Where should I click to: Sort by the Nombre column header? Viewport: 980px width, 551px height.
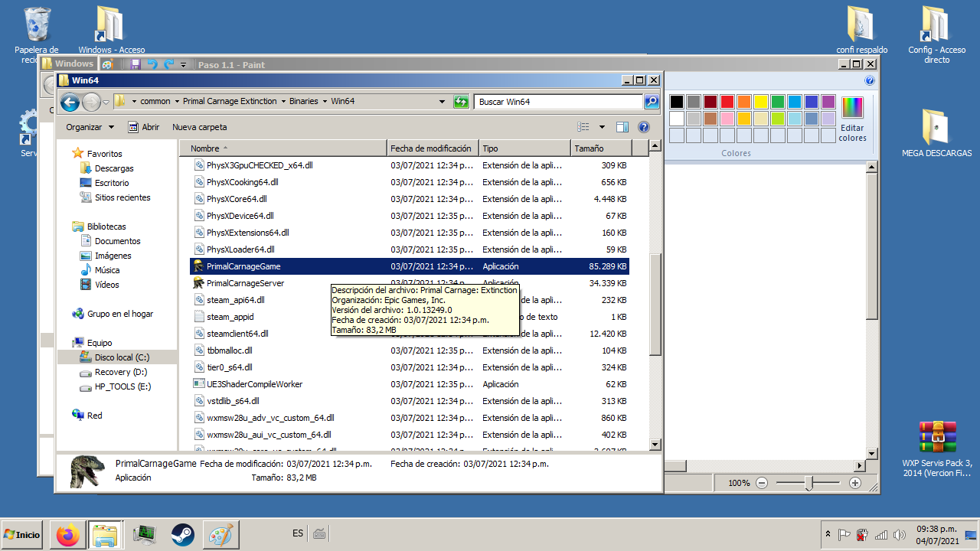click(x=283, y=148)
